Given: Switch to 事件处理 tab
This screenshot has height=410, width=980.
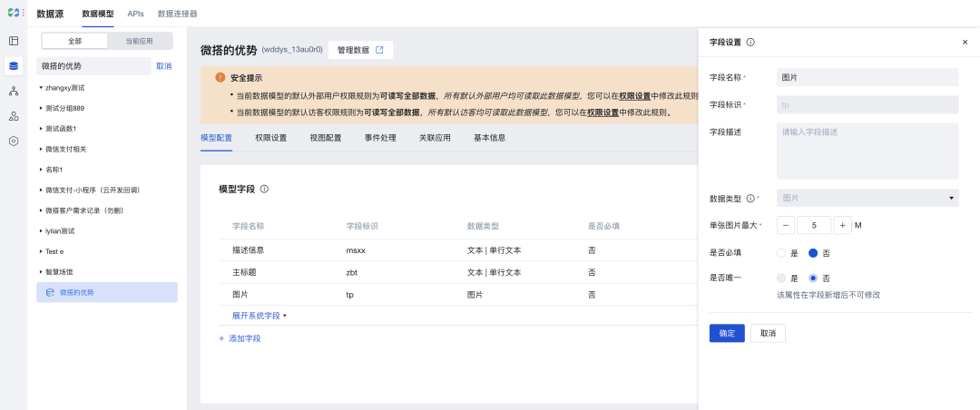Looking at the screenshot, I should (380, 138).
